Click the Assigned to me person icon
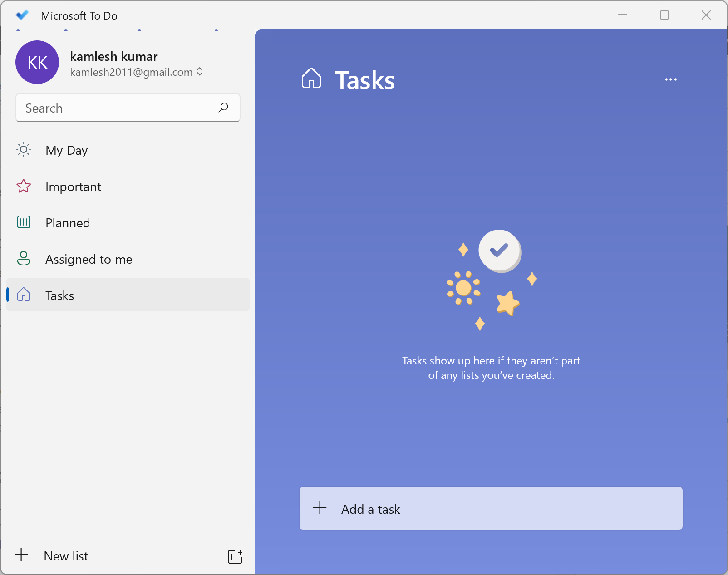 [24, 258]
